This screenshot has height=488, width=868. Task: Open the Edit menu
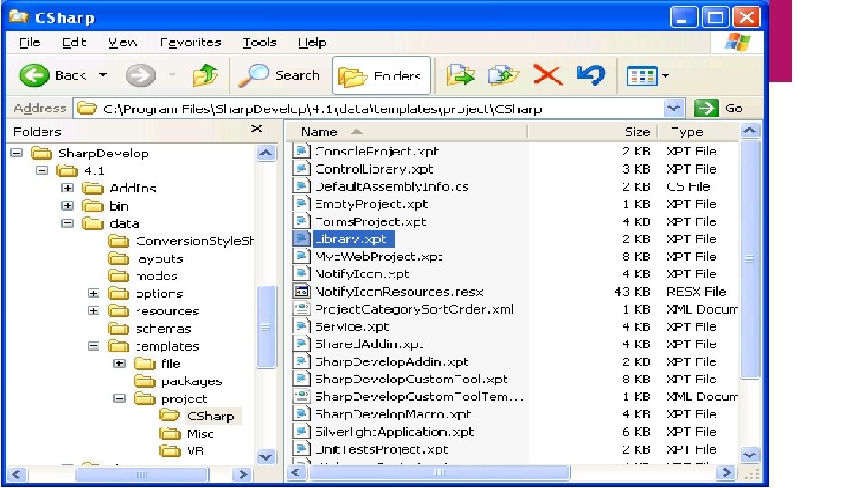[x=74, y=42]
